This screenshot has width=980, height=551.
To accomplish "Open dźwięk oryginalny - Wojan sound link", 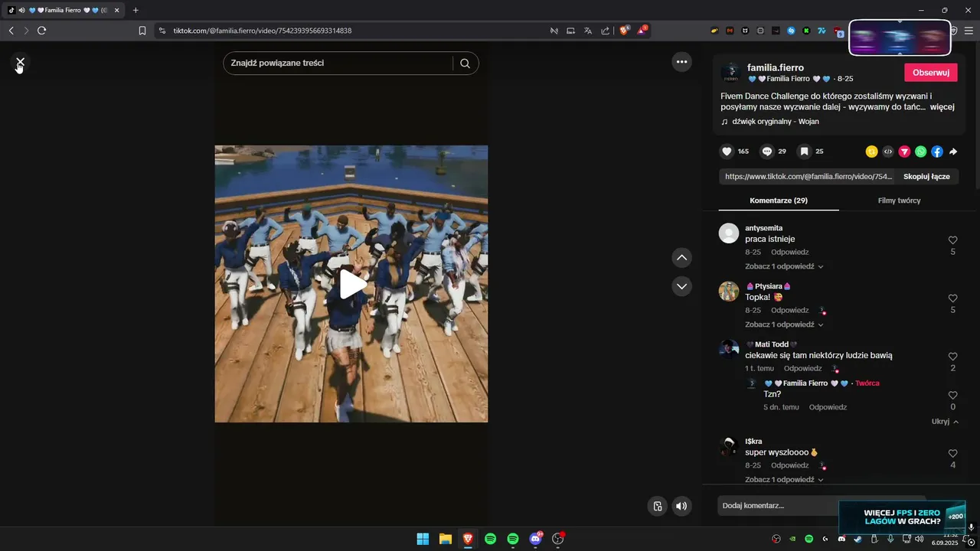I will click(x=776, y=122).
